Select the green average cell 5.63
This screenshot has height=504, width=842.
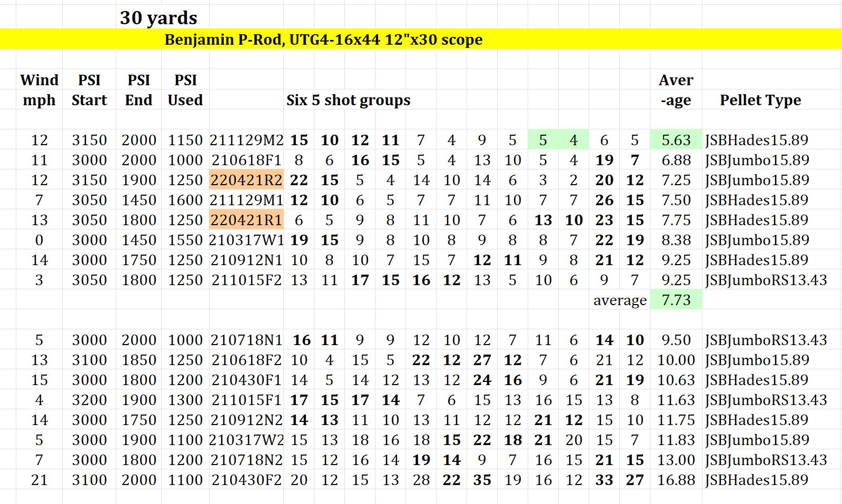676,140
